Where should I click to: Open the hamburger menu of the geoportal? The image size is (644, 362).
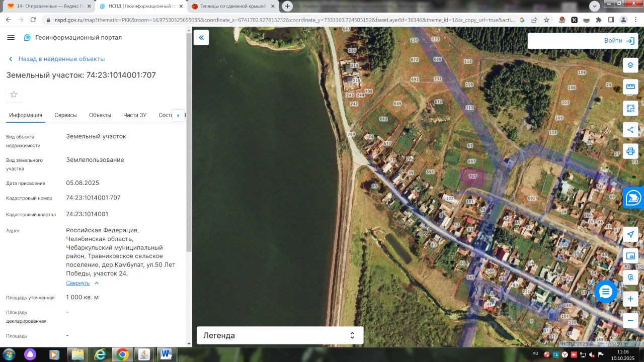pos(11,38)
